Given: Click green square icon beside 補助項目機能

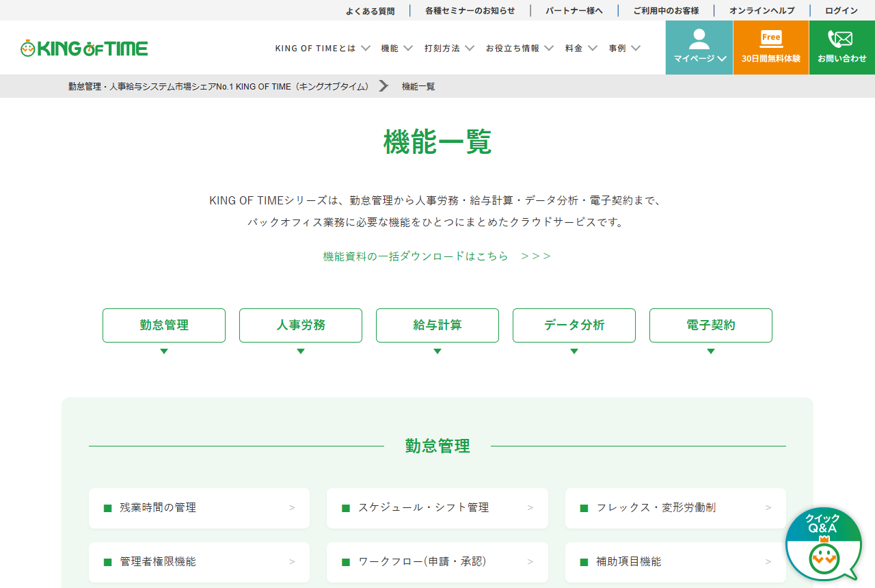Looking at the screenshot, I should pyautogui.click(x=584, y=562).
